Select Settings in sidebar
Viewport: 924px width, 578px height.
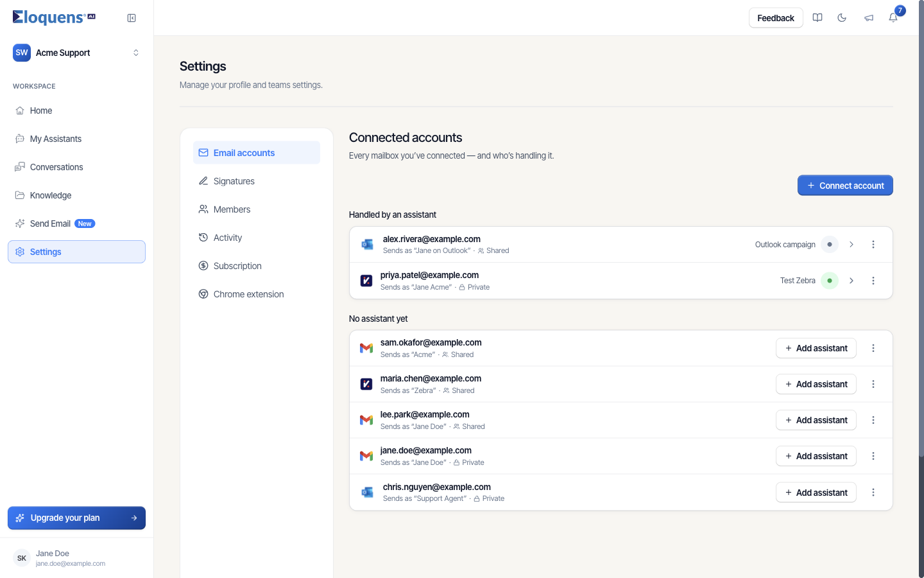tap(76, 252)
